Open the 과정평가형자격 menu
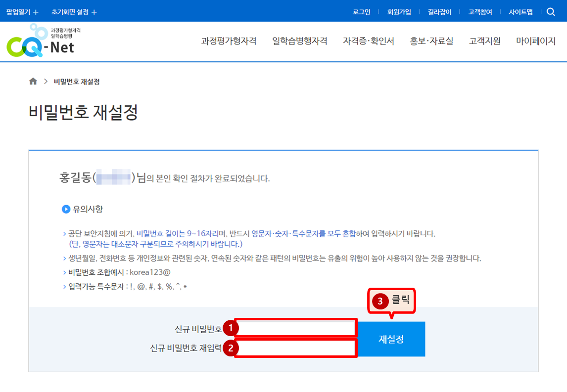The image size is (567, 392). tap(229, 41)
